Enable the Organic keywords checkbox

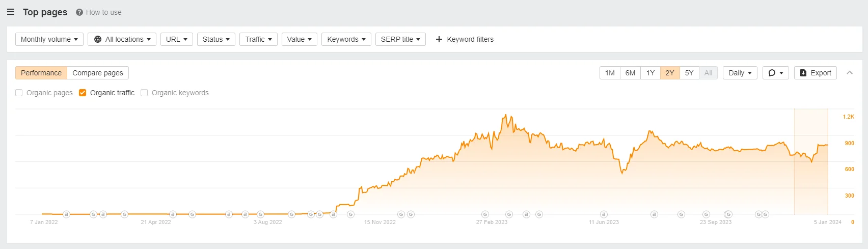pyautogui.click(x=144, y=93)
